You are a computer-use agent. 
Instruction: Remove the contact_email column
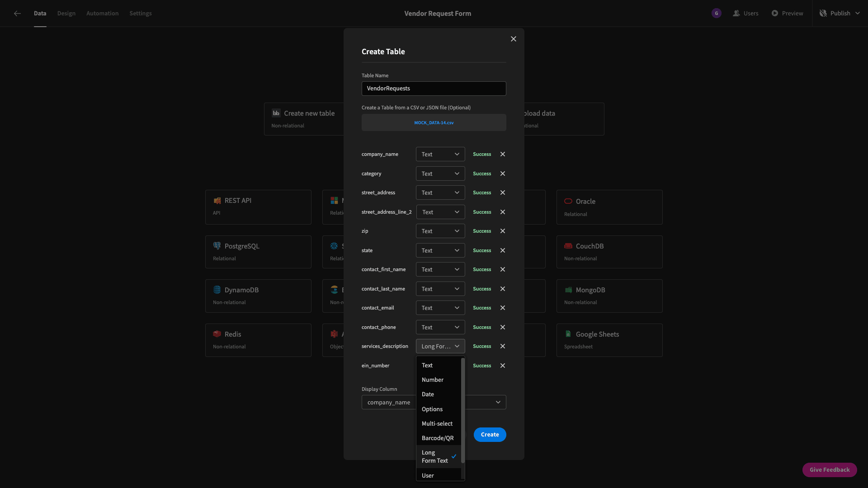click(503, 308)
